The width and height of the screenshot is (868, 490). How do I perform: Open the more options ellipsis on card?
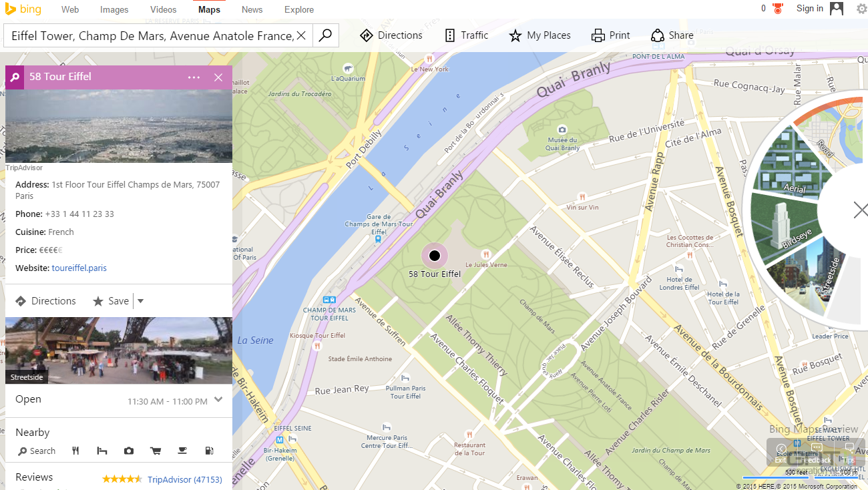(x=194, y=77)
